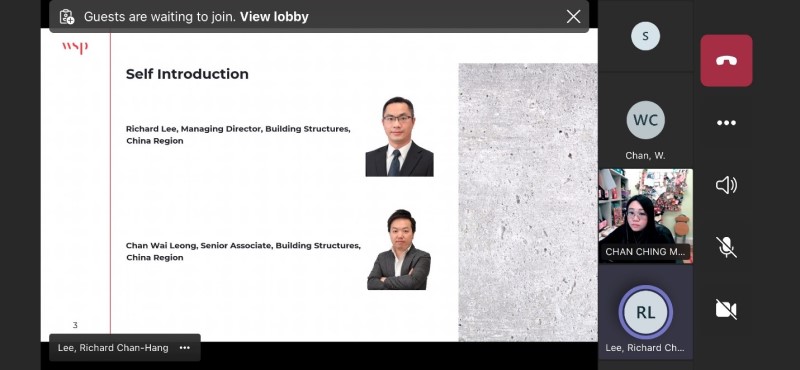Viewport: 800px width, 370px height.
Task: Tap Chan Wai Leong, Senior Associate text
Action: tap(243, 251)
